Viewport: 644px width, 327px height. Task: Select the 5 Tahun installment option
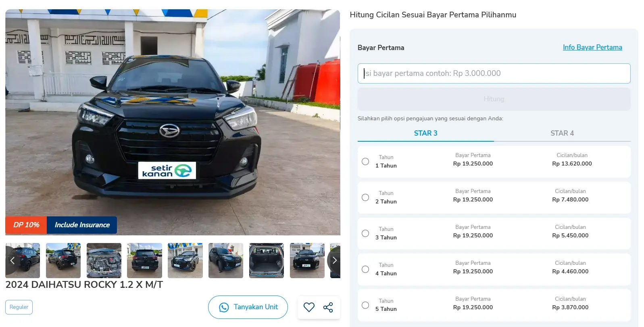tap(365, 305)
